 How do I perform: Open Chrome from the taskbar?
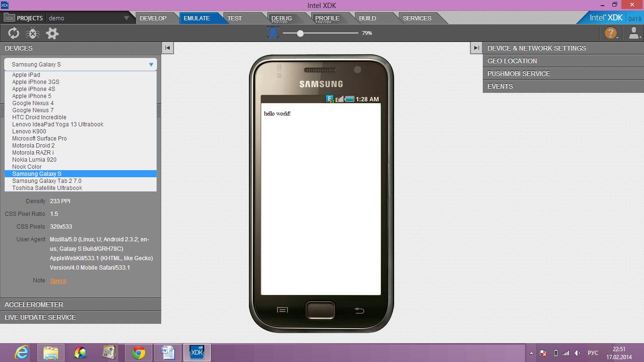pyautogui.click(x=139, y=353)
